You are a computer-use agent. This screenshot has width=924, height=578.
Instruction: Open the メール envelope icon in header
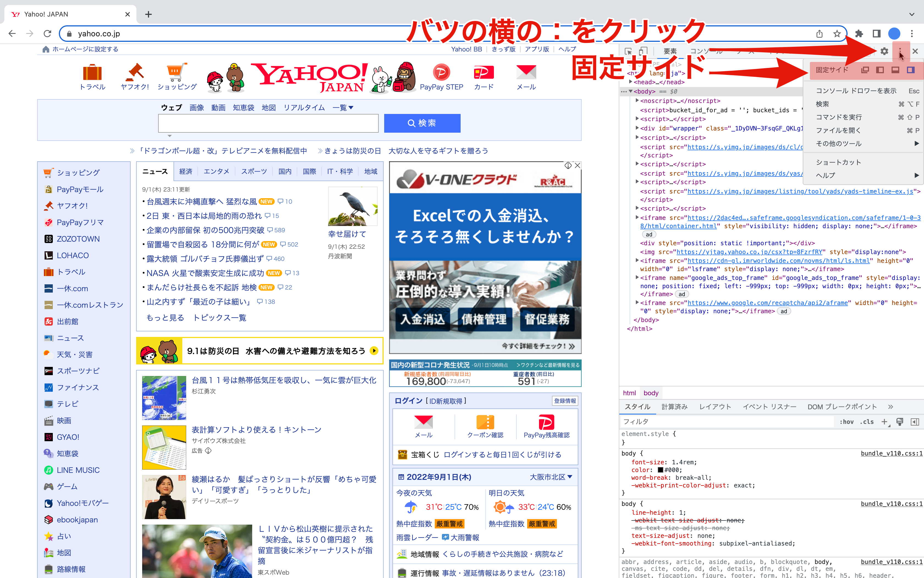click(x=526, y=72)
